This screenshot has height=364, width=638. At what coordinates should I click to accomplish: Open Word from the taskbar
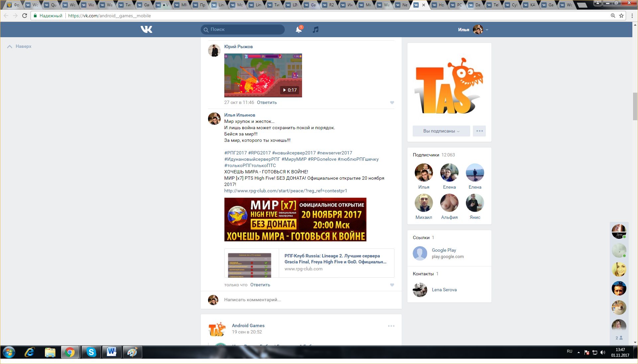[112, 352]
